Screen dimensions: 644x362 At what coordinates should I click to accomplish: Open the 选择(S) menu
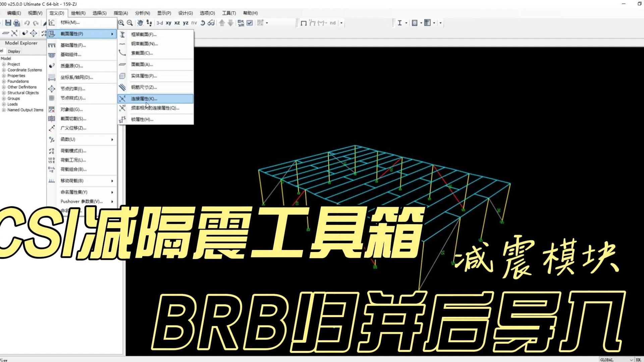100,13
